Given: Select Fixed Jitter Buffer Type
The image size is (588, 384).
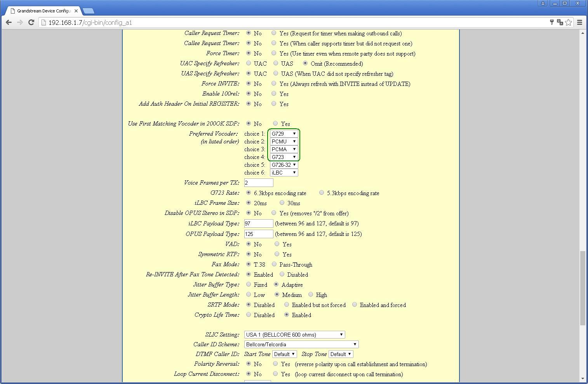Looking at the screenshot, I should (x=249, y=285).
